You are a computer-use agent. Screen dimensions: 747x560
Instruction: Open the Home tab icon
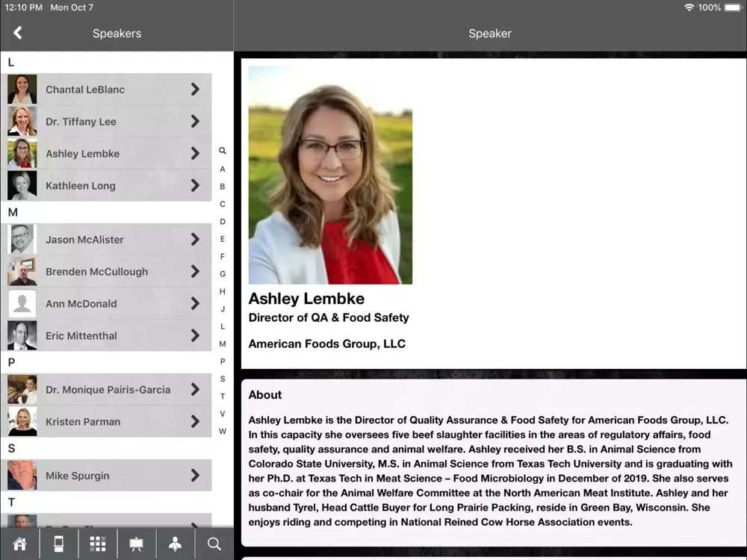coord(19,544)
